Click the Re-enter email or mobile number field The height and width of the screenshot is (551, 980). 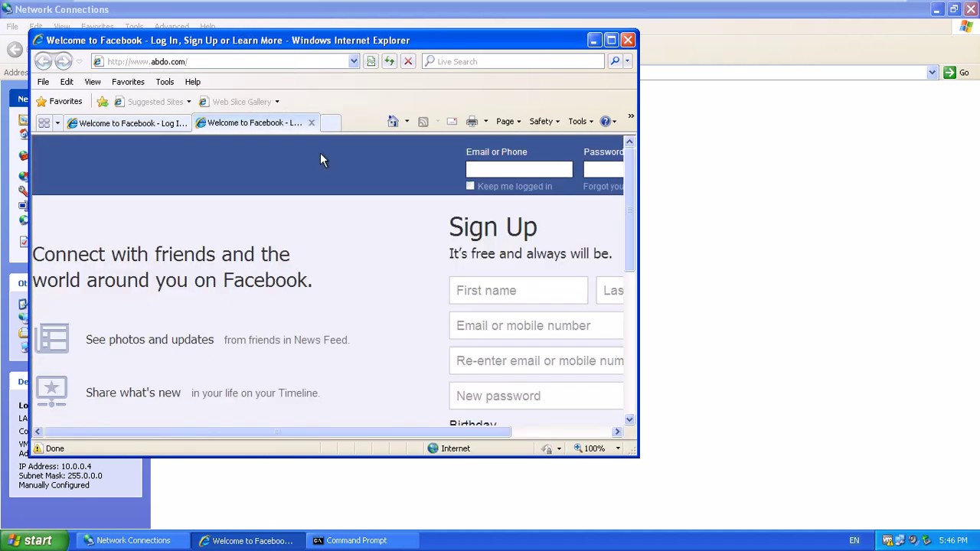click(x=537, y=361)
